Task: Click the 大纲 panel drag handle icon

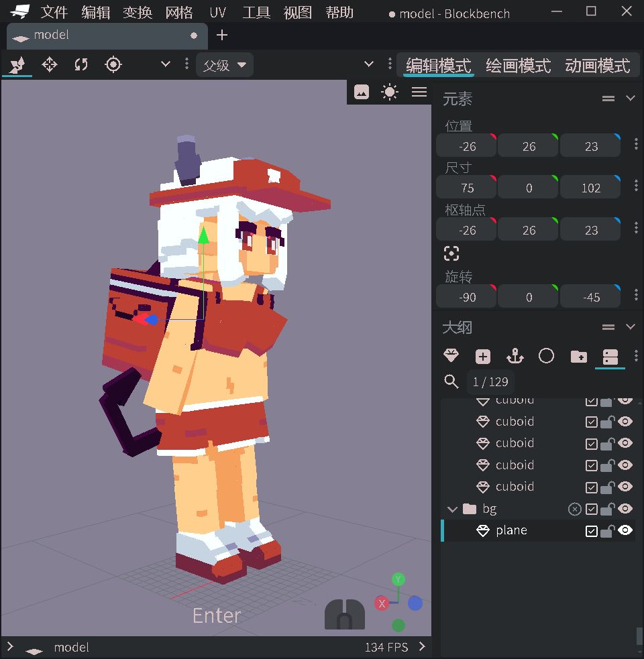Action: pyautogui.click(x=608, y=327)
